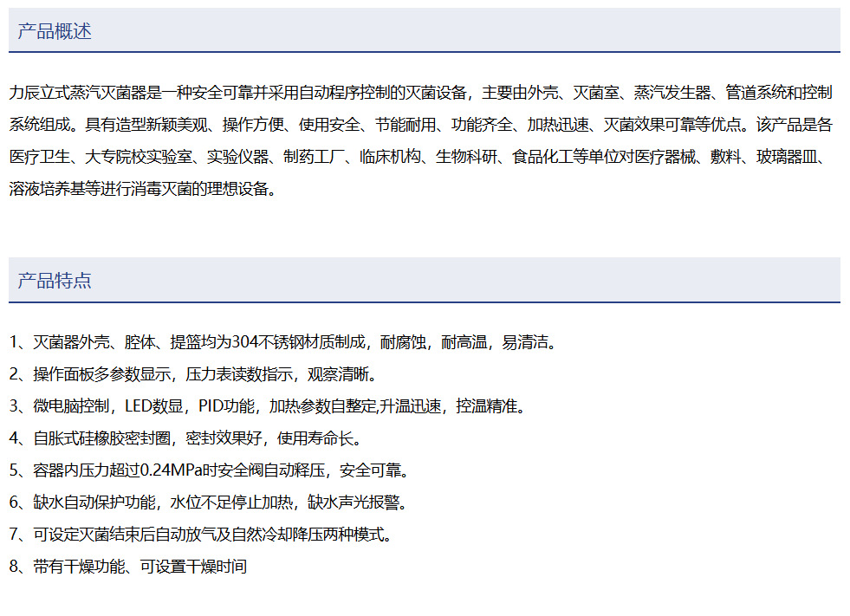Image resolution: width=850 pixels, height=616 pixels.
Task: Select feature 1 about 304不锈钢材质
Action: point(283,342)
